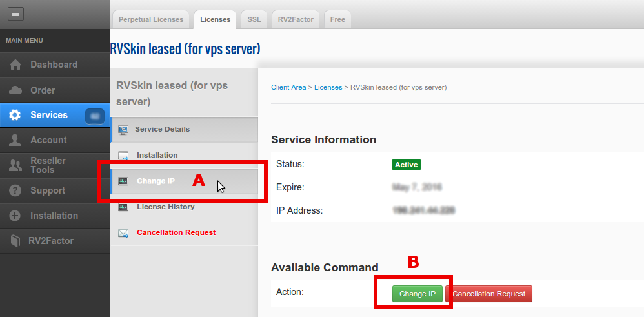
Task: Click the Change IP sidebar icon
Action: pyautogui.click(x=123, y=181)
